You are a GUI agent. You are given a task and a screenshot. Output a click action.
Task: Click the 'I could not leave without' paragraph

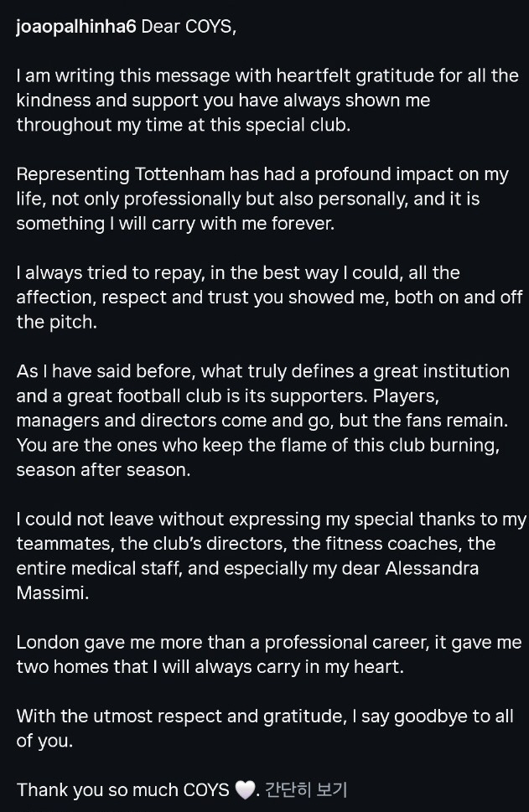point(271,556)
